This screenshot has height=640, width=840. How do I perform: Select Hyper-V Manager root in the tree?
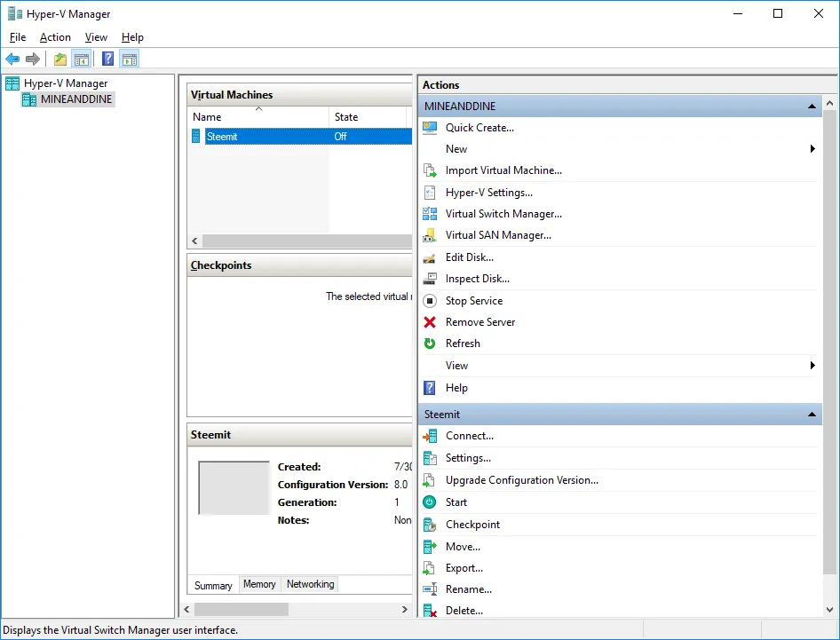click(66, 83)
